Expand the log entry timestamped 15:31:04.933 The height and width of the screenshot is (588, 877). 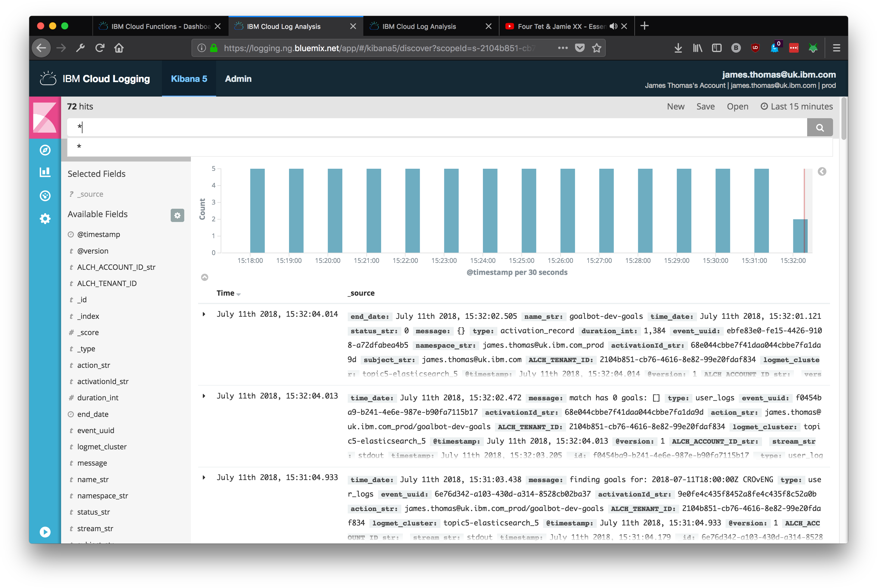point(204,477)
